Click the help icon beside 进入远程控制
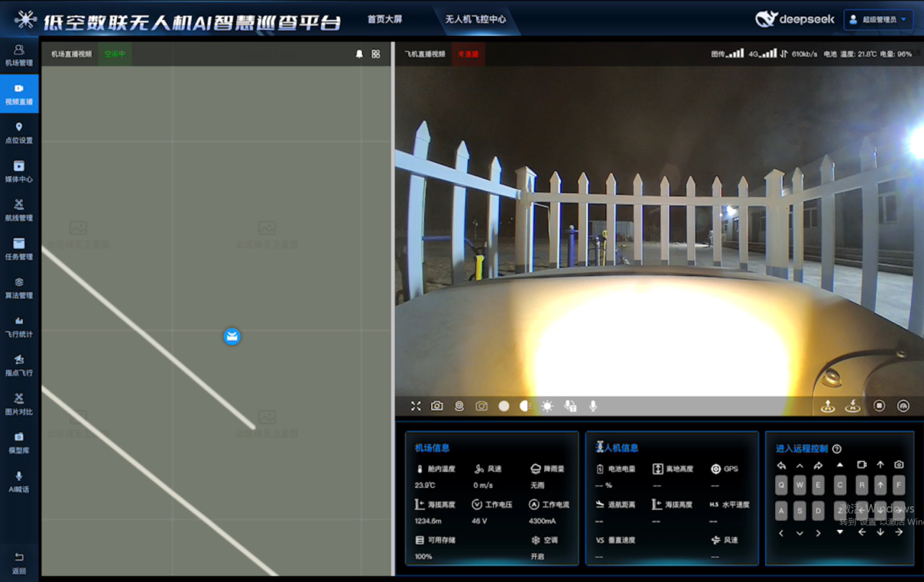Image resolution: width=924 pixels, height=582 pixels. (x=837, y=449)
